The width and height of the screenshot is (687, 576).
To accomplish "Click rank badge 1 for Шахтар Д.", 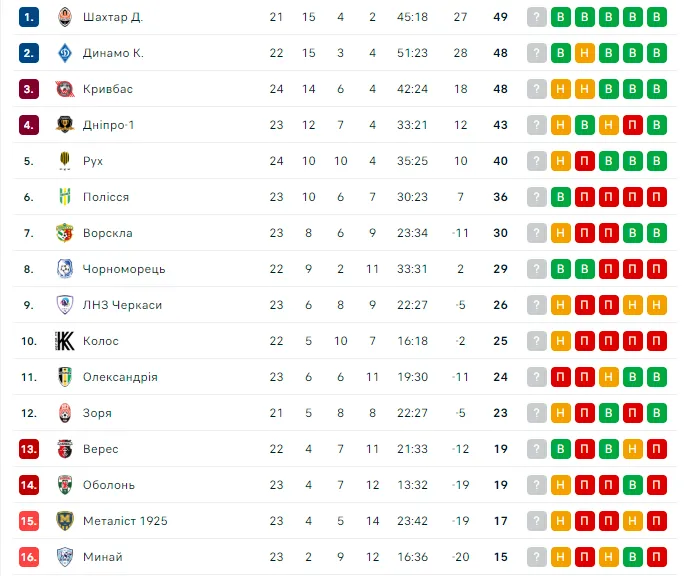I will pyautogui.click(x=29, y=17).
